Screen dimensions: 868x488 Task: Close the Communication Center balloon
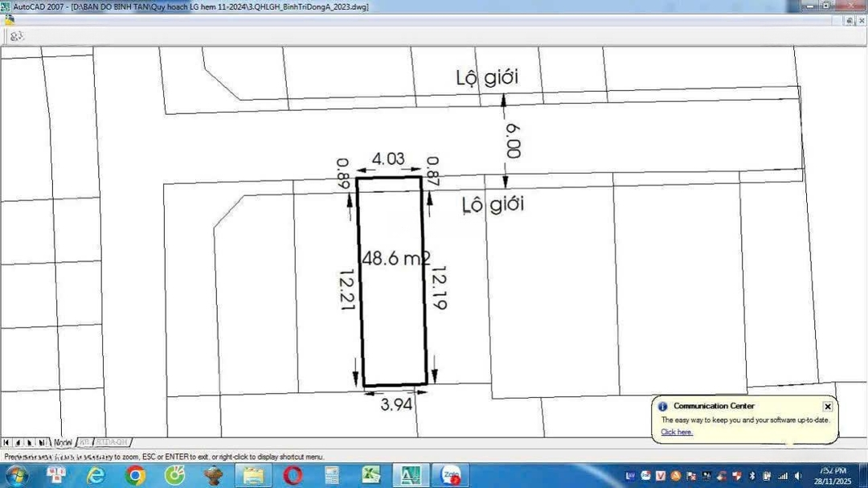[828, 407]
